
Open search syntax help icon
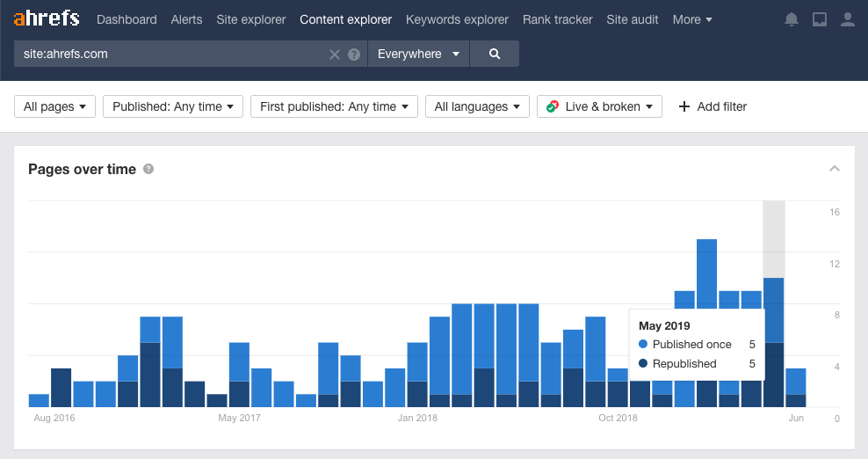click(354, 55)
